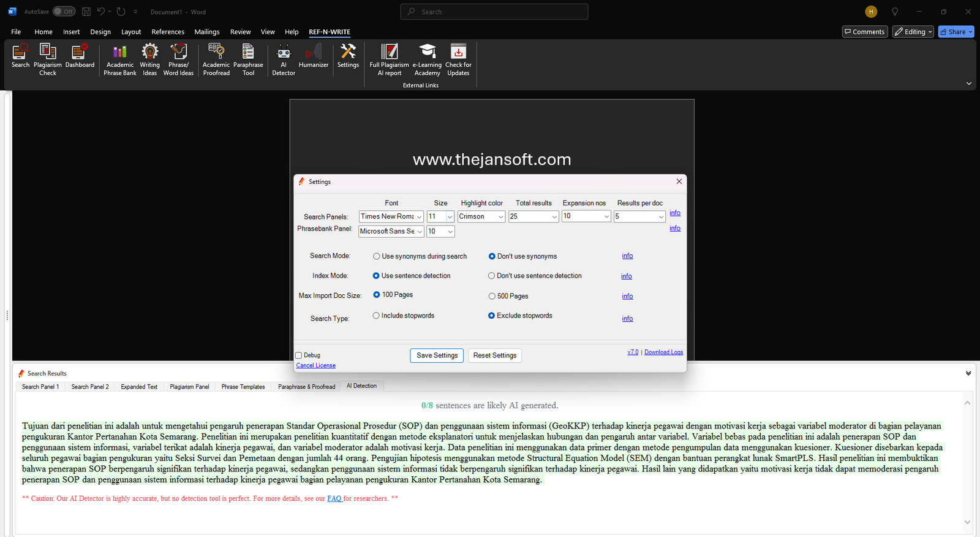
Task: Open the Humanizer tool
Action: (x=314, y=55)
